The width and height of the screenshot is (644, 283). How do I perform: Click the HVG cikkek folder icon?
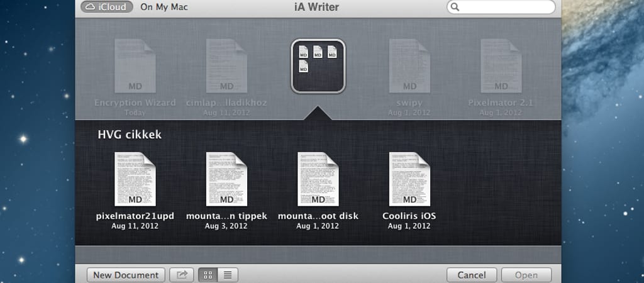(318, 66)
